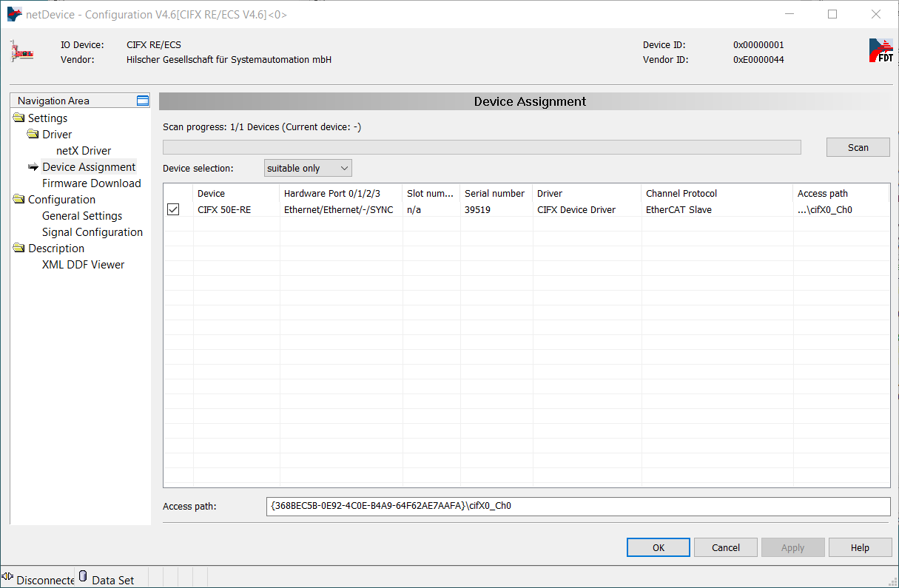Viewport: 899px width, 588px height.
Task: Confirm with the OK button
Action: coord(658,547)
